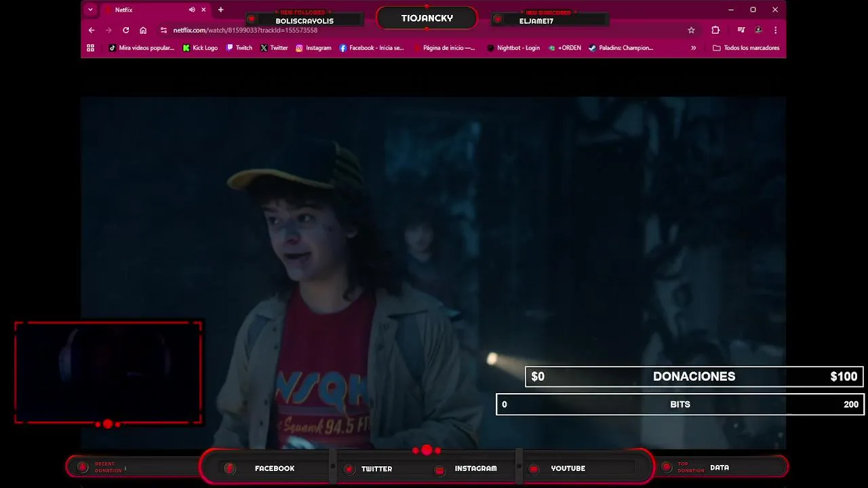The height and width of the screenshot is (488, 868).
Task: Open the browser home page
Action: [x=143, y=30]
